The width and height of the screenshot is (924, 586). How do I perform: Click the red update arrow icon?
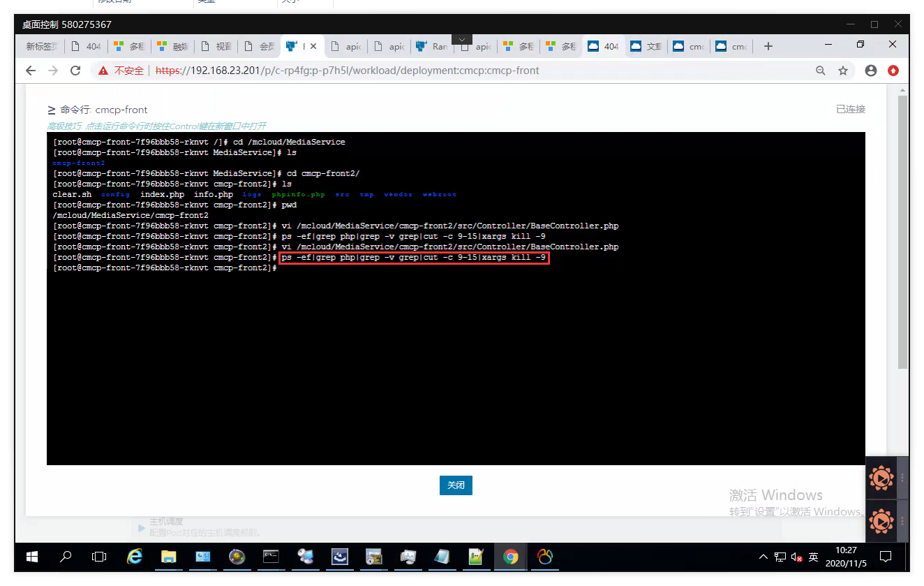[x=893, y=71]
